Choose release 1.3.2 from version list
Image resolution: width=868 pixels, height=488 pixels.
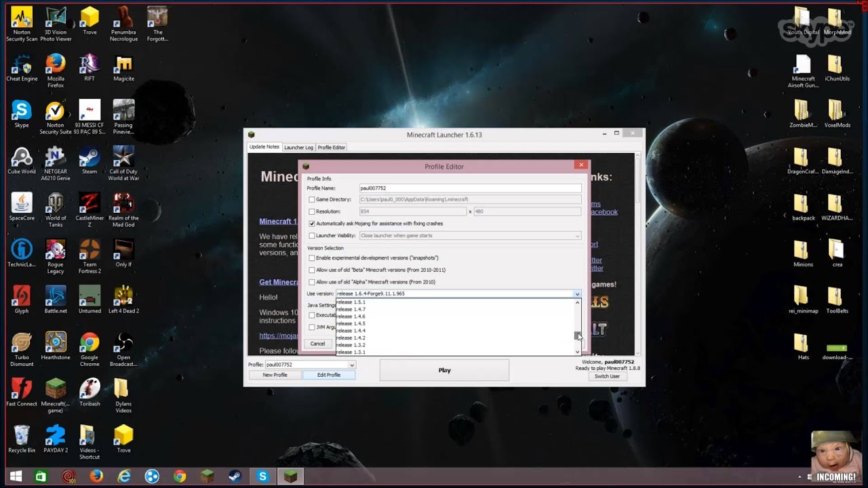455,345
